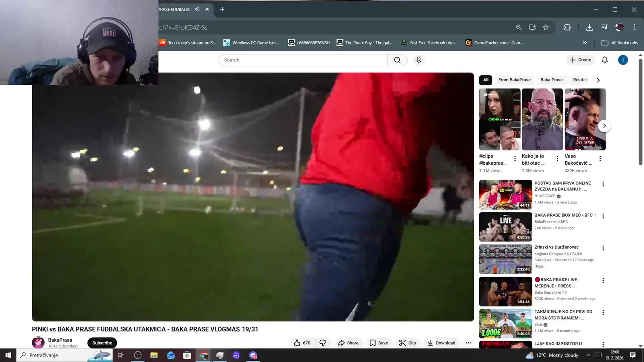Open the Teco Josip's stream bookmark
This screenshot has width=644, height=362.
click(x=188, y=43)
